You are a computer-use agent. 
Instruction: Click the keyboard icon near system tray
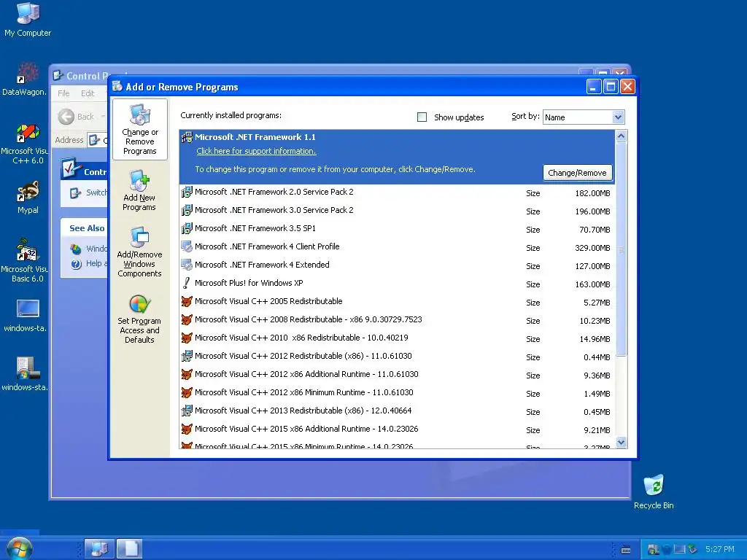click(626, 550)
